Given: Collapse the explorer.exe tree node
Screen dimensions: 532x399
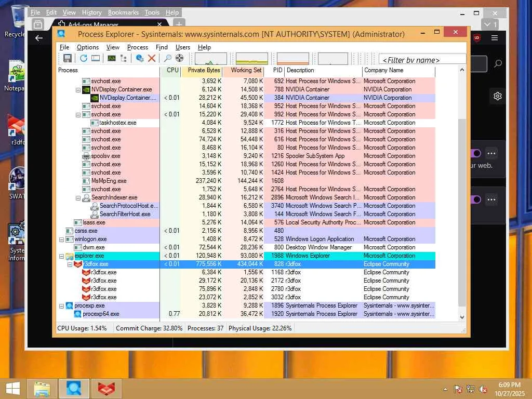Looking at the screenshot, I should pos(61,256).
